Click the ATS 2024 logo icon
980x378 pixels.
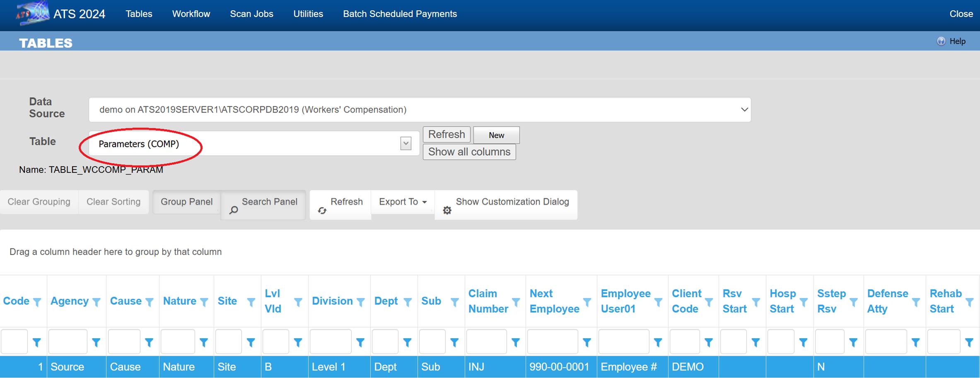[32, 13]
